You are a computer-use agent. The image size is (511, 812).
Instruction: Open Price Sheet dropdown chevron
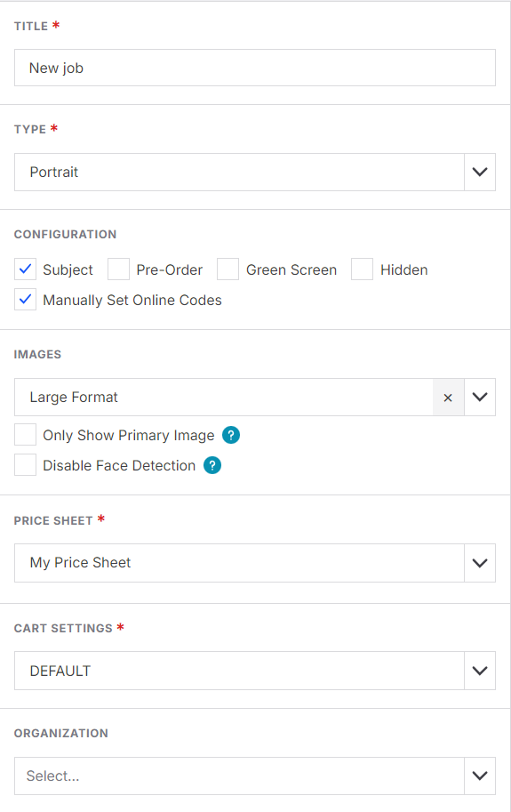(x=480, y=563)
